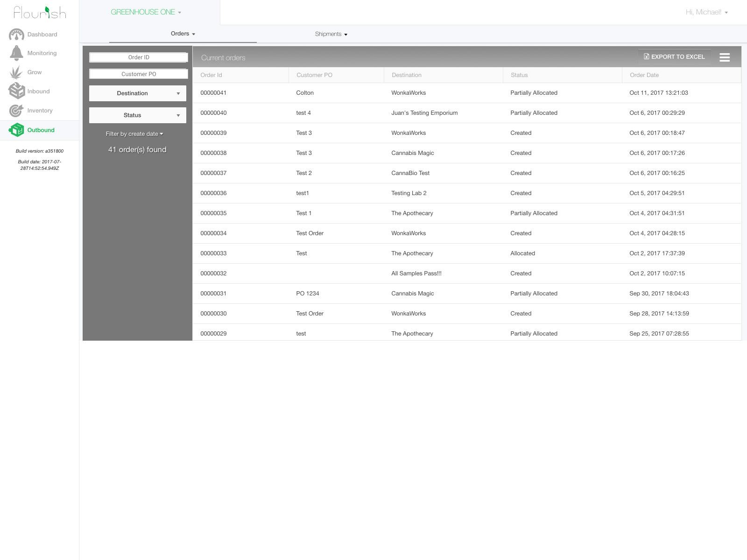The image size is (747, 560).
Task: Click the Customer PO search field
Action: [138, 74]
